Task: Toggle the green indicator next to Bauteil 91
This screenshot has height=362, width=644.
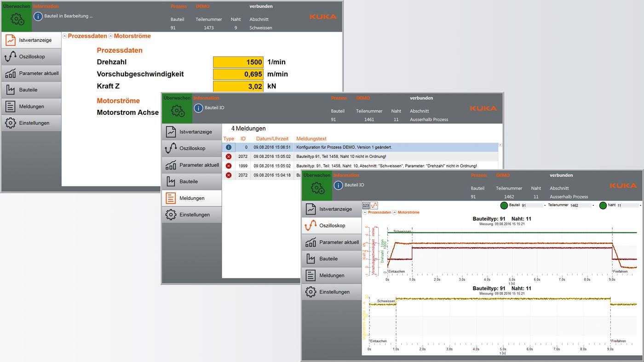Action: pos(504,205)
